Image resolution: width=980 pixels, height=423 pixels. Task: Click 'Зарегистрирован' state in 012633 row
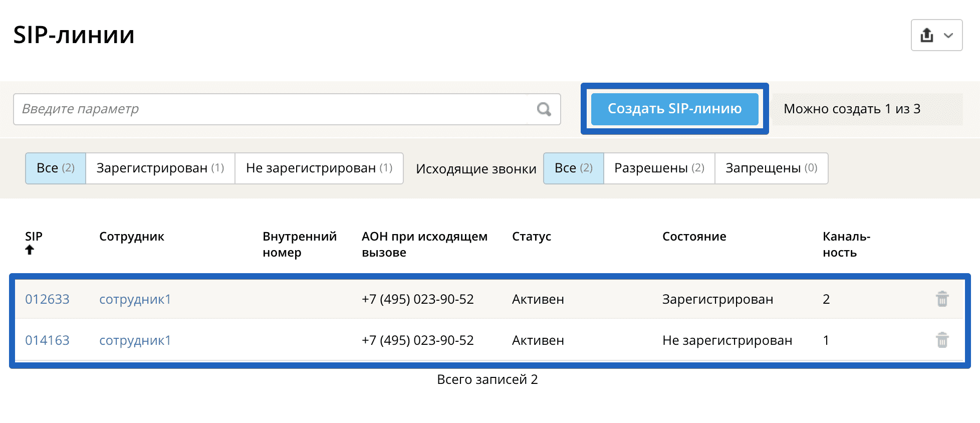tap(717, 299)
